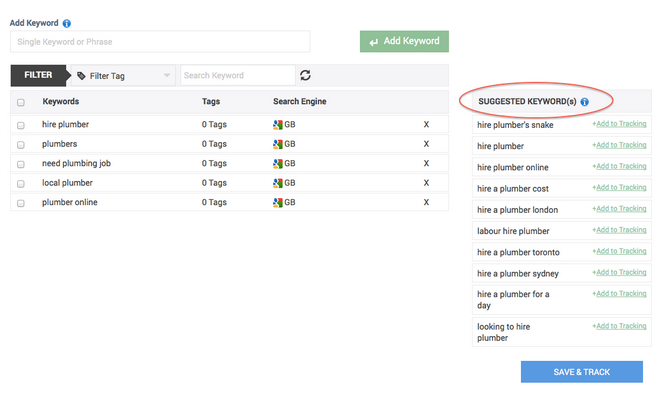Click '0 Tags' in 'need plumbing job' row
Screen dimensions: 657x393
[214, 163]
